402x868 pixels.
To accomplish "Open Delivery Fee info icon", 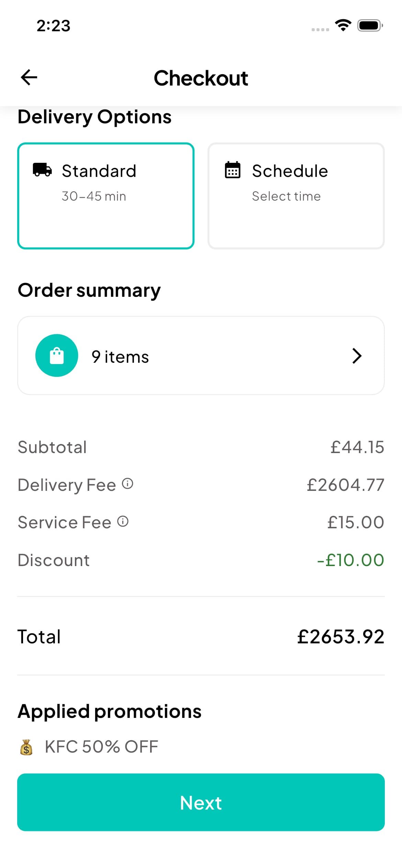I will [127, 484].
